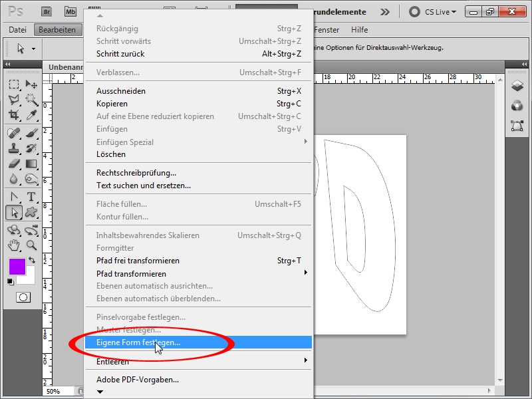The height and width of the screenshot is (399, 532).
Task: Select the Clone Stamp tool
Action: tap(14, 148)
